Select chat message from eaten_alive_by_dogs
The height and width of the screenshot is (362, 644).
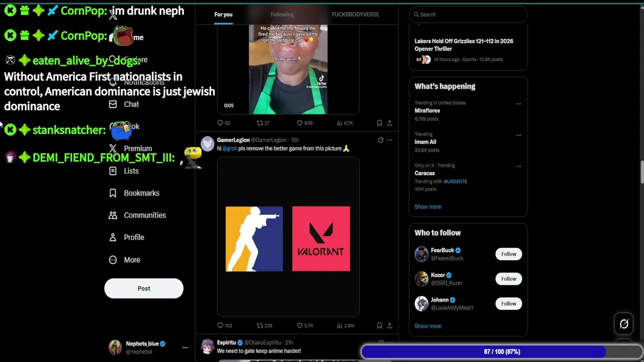coord(110,84)
